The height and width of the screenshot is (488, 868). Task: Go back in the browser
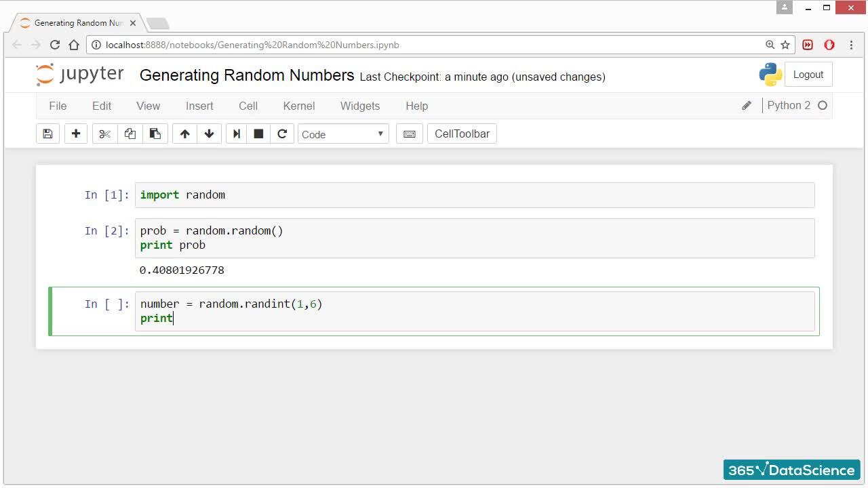tap(18, 45)
